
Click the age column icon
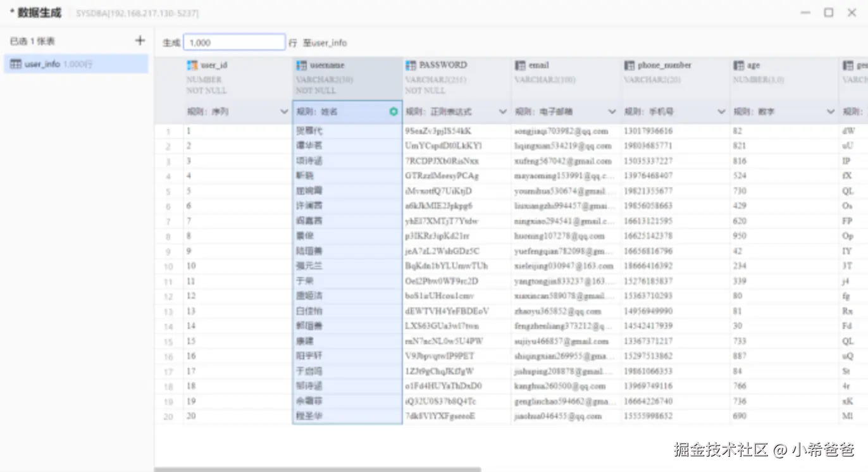click(x=739, y=65)
